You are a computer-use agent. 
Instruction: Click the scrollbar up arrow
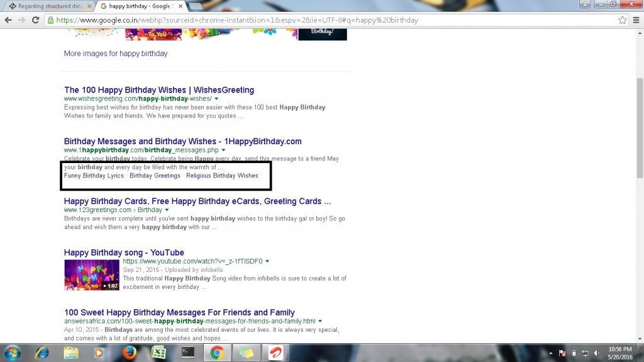[x=640, y=33]
